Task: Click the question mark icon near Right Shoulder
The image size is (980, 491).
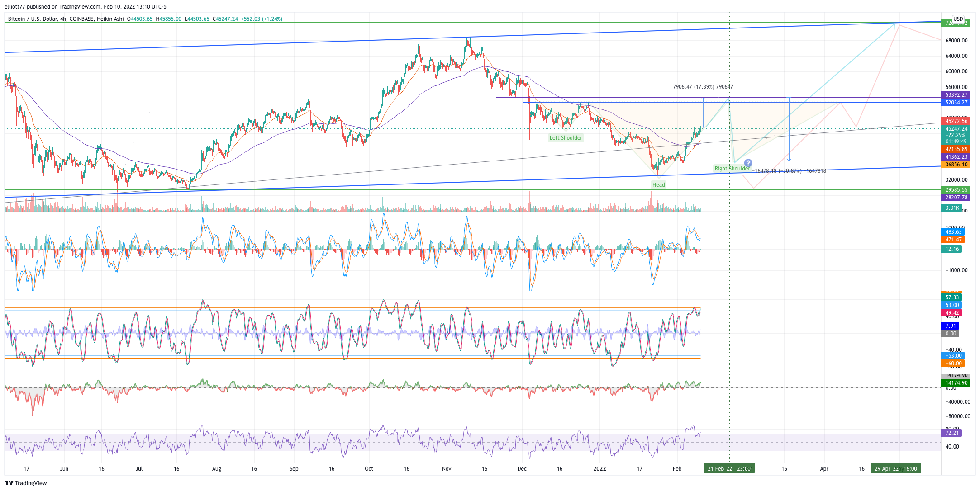Action: [748, 163]
